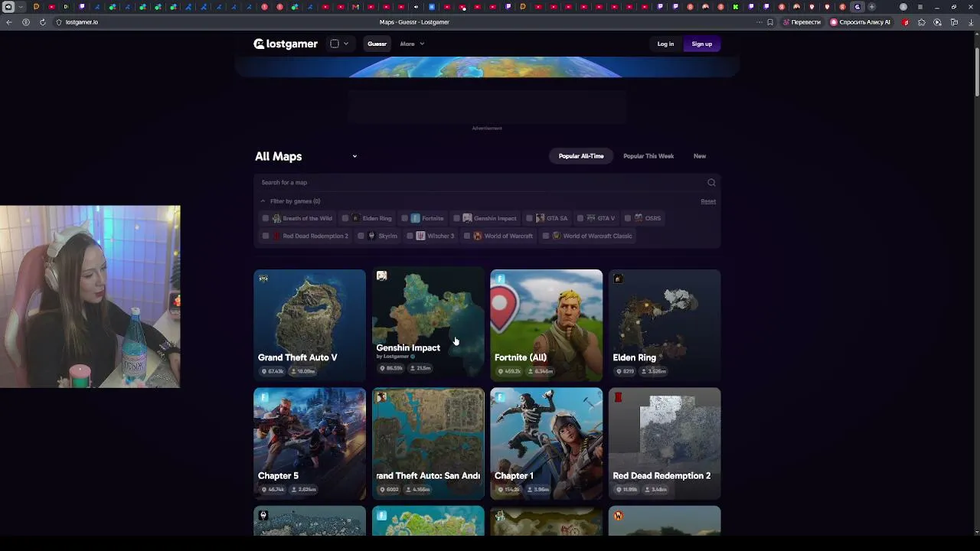Click the Sign up button
The height and width of the screenshot is (551, 980).
[702, 44]
